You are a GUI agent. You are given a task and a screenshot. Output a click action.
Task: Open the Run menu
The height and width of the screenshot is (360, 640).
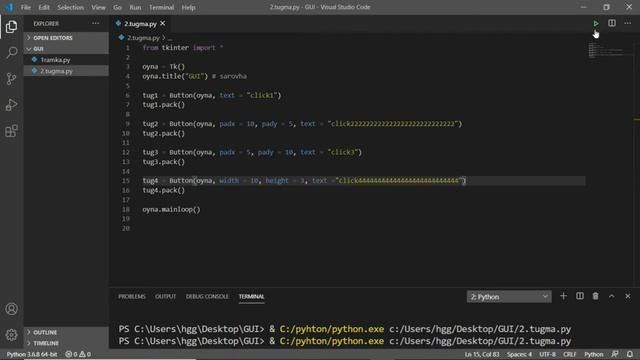(x=135, y=7)
